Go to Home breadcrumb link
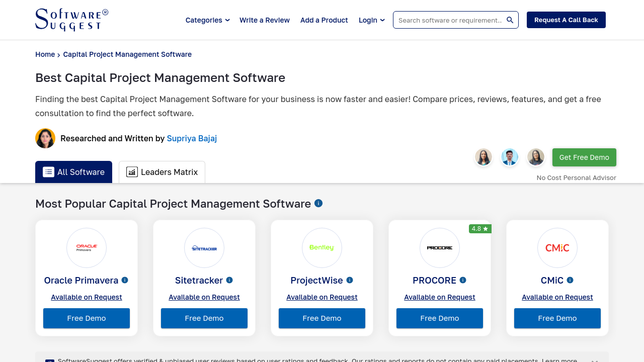 [45, 54]
